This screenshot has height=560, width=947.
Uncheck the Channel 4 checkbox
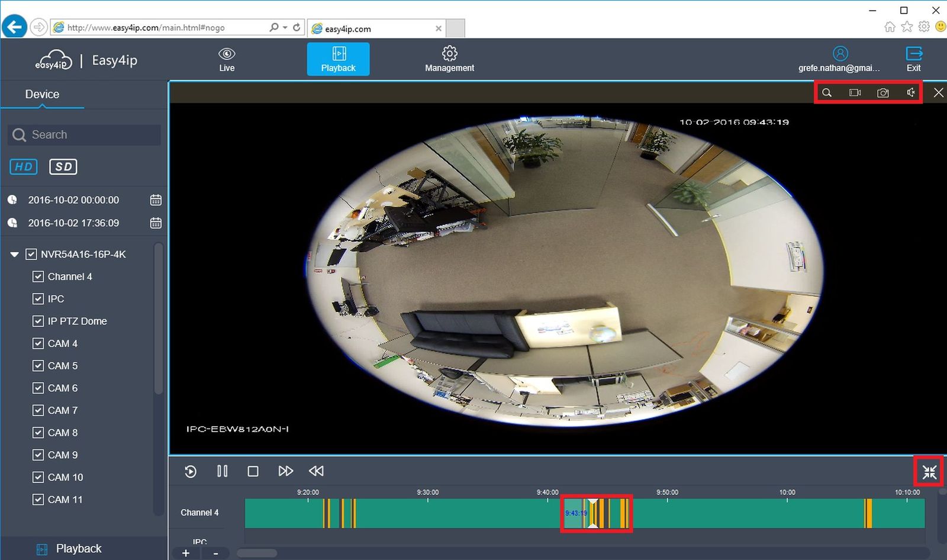pos(38,276)
